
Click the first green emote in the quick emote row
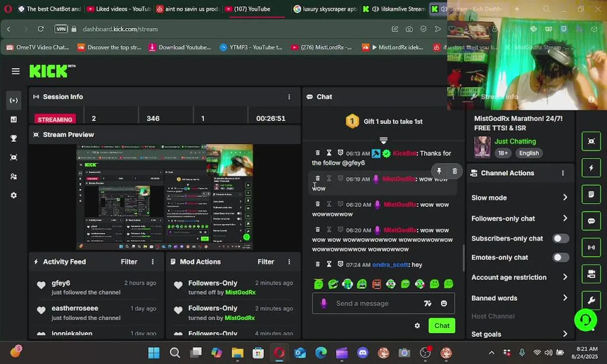coord(318,284)
